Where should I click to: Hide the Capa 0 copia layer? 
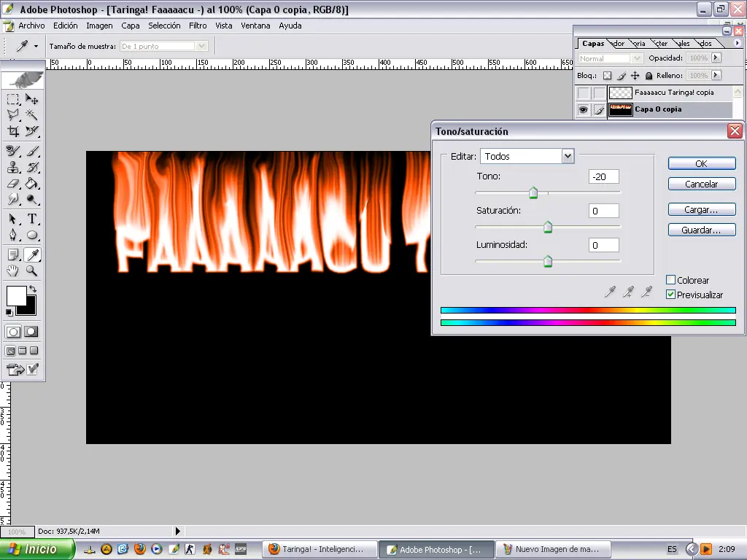coord(583,110)
